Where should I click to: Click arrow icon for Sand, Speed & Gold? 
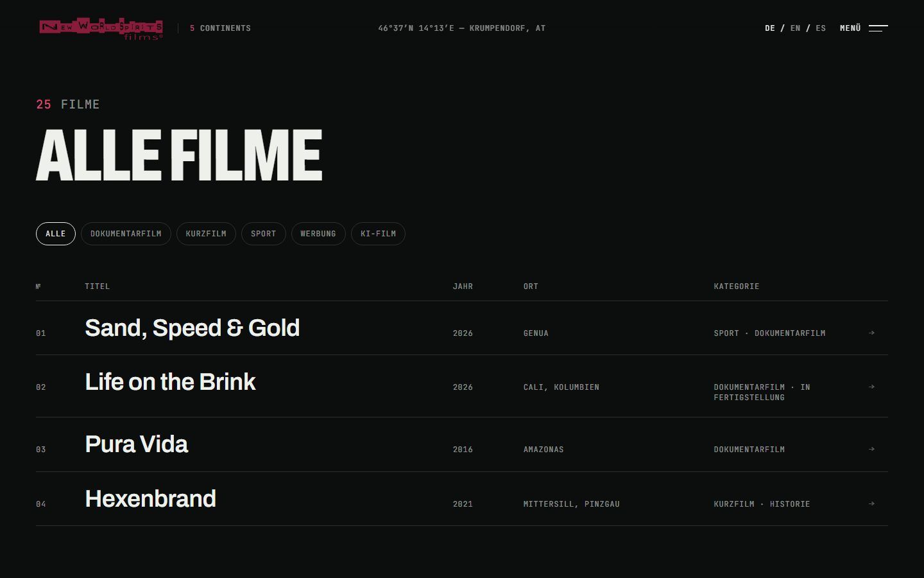click(871, 333)
